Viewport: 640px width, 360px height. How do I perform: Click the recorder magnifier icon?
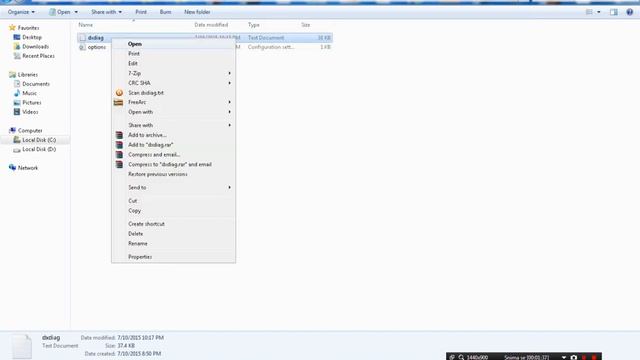(461, 357)
